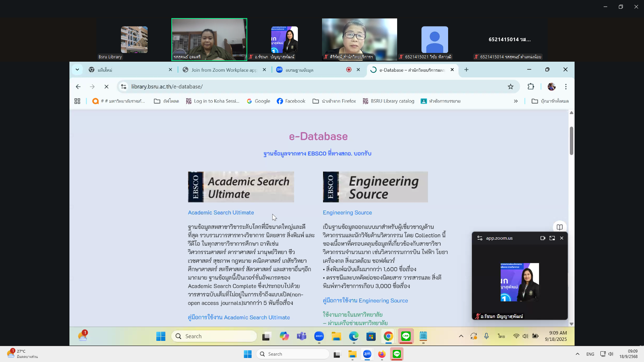Switch to the แท็บใหม่ tab
This screenshot has height=362, width=644.
pos(130,70)
